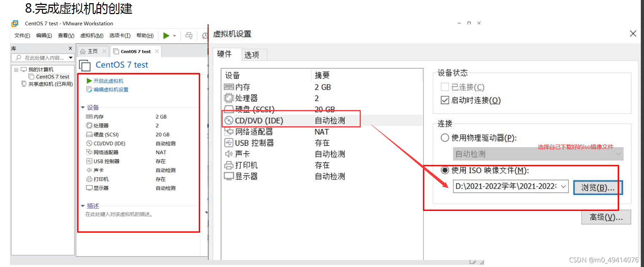Open the 自动检测 physical drive dropdown

click(538, 154)
